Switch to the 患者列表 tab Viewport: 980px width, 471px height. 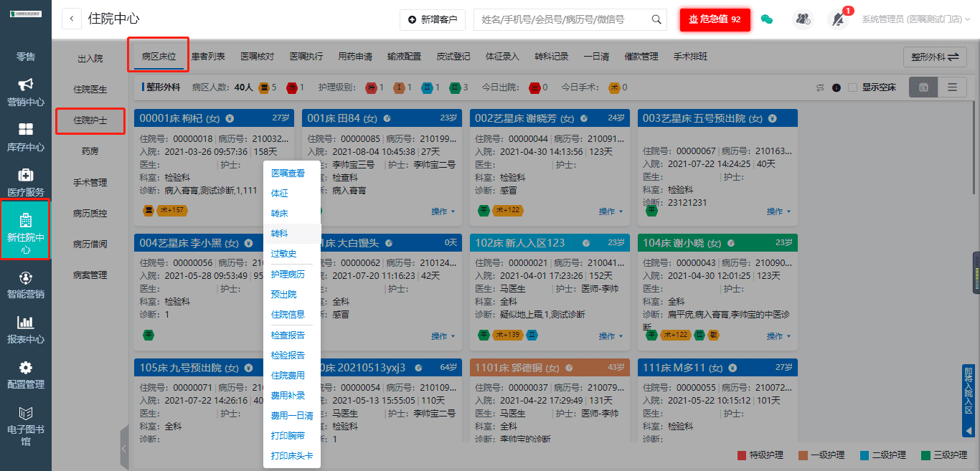(x=207, y=57)
